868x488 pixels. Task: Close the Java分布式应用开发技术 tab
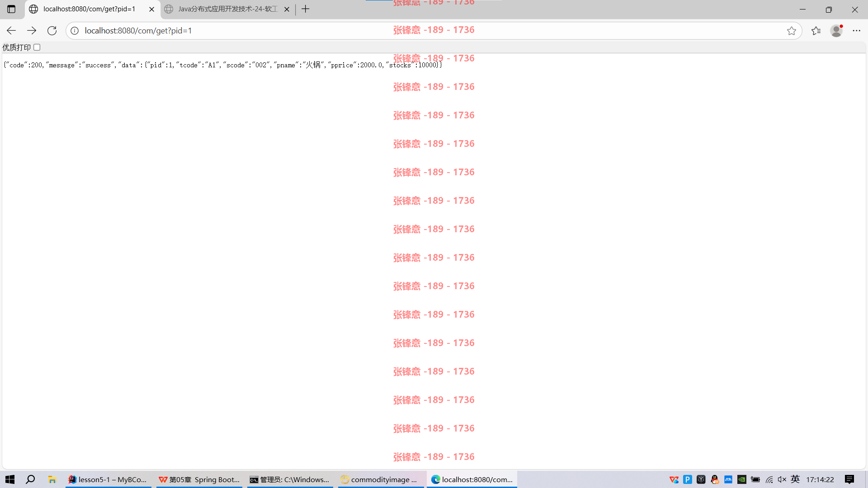[x=287, y=9]
